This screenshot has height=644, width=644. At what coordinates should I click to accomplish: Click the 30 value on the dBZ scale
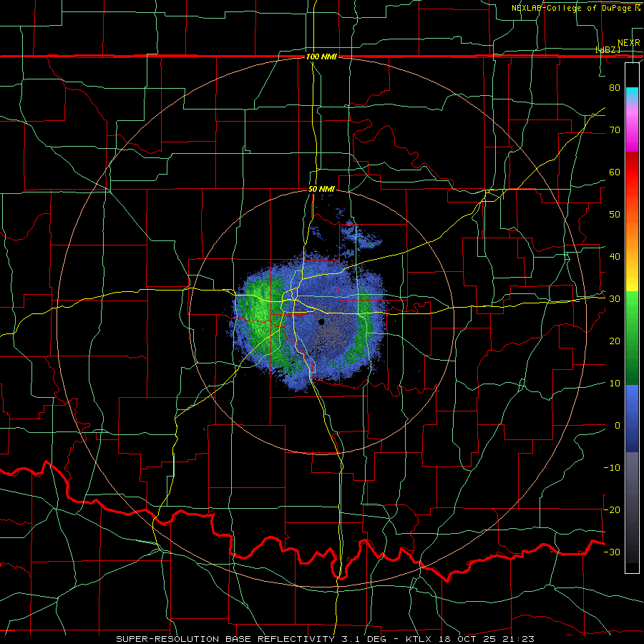coord(615,299)
